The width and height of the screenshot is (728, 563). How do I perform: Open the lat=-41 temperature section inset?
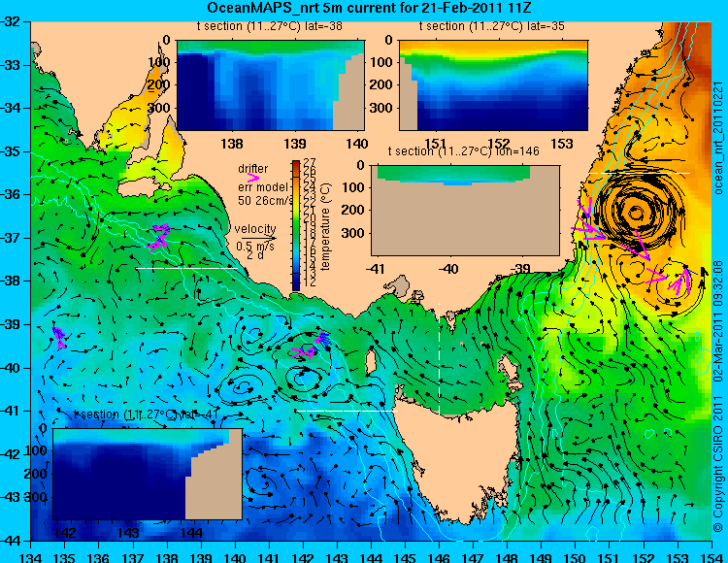click(148, 474)
